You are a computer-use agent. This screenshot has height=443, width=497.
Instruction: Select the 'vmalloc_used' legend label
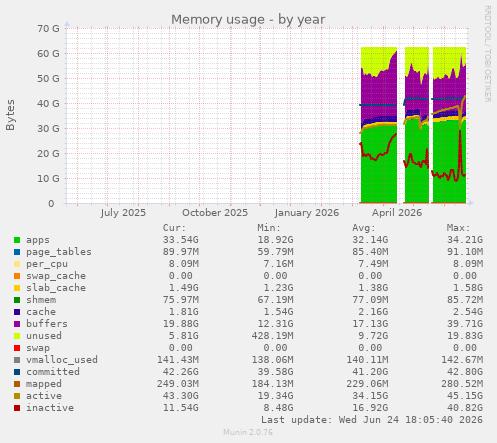[x=62, y=360]
